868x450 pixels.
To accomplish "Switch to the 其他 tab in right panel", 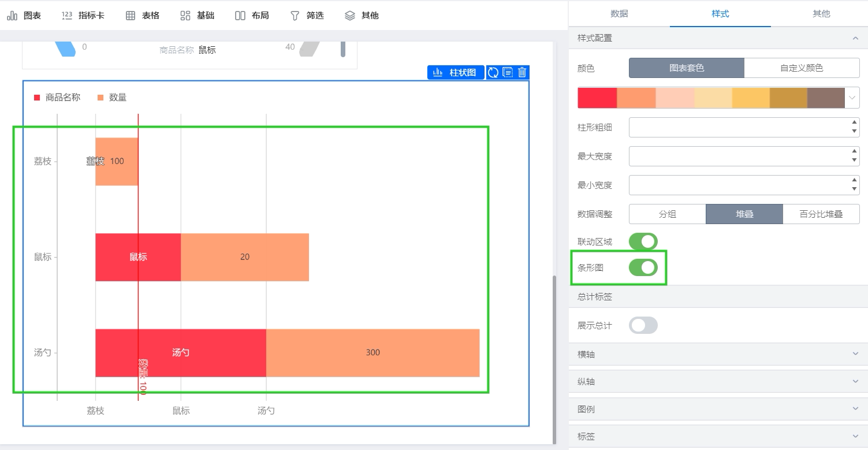I will tap(821, 14).
